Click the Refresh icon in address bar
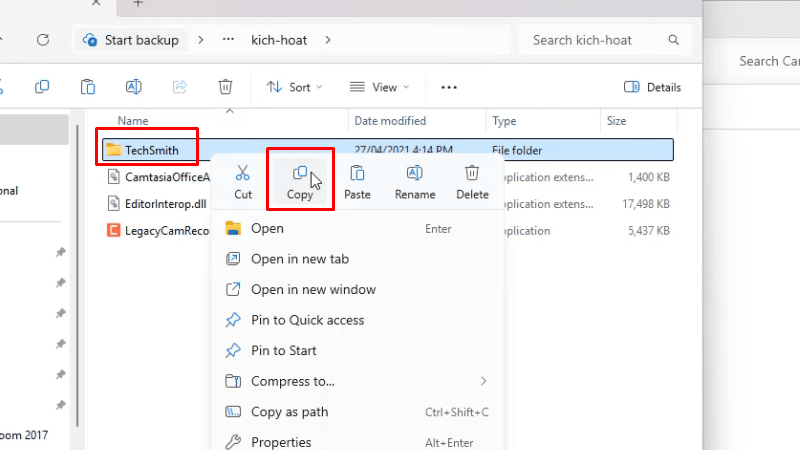 43,40
